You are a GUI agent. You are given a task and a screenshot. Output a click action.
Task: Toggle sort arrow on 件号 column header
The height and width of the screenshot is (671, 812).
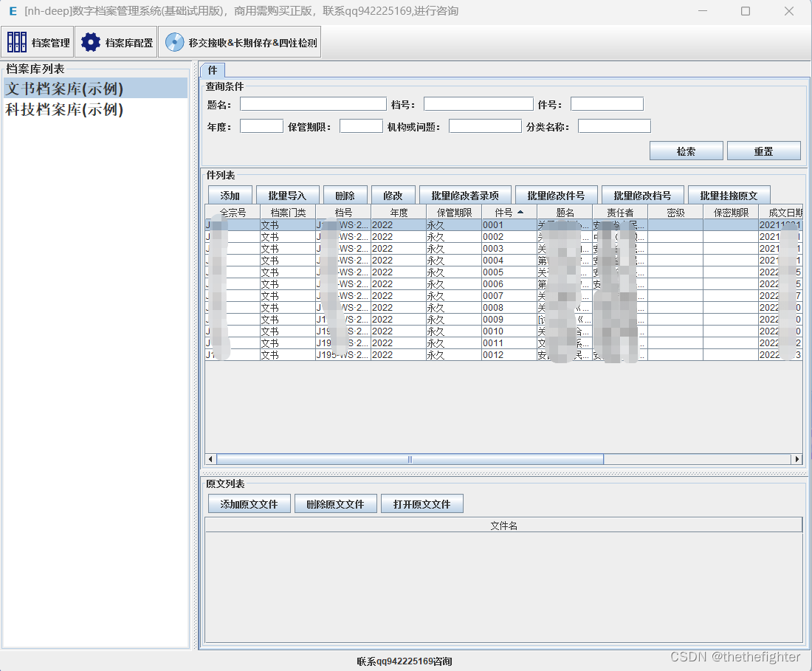[509, 213]
